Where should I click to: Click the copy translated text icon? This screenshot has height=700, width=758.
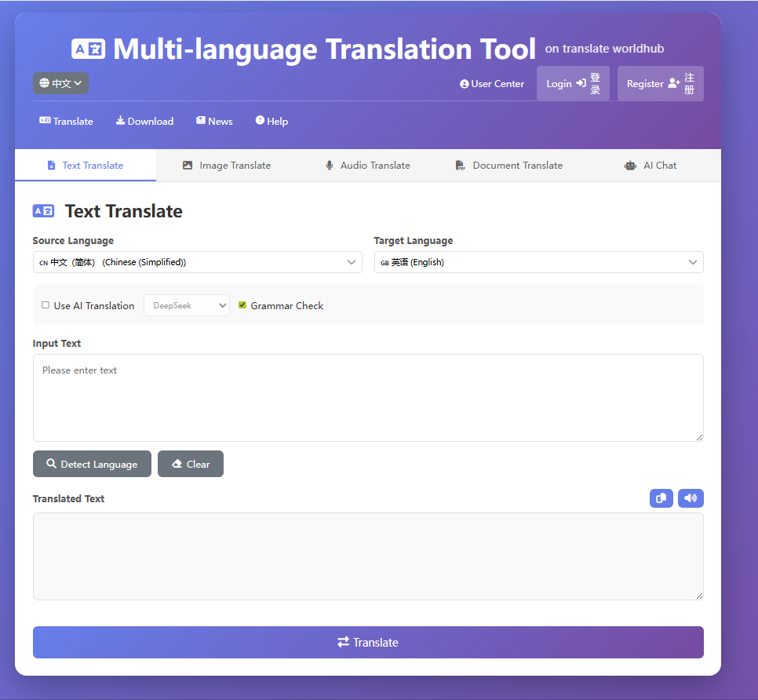click(x=661, y=498)
